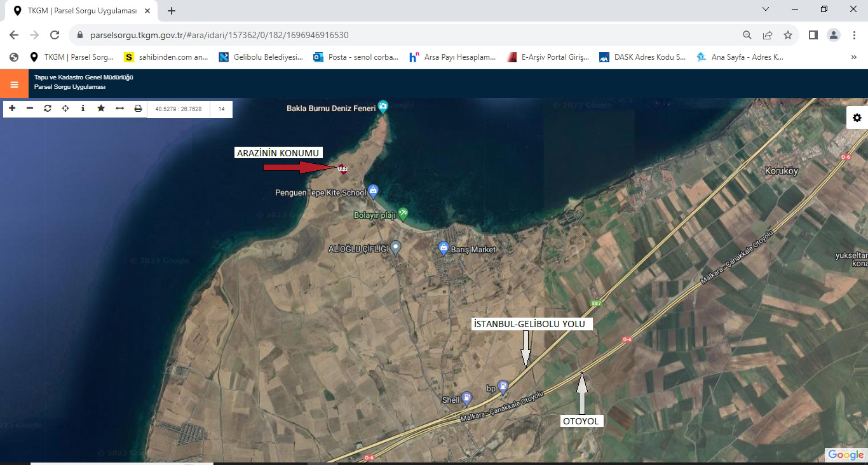
Task: Click the star favorites icon
Action: pyautogui.click(x=101, y=109)
